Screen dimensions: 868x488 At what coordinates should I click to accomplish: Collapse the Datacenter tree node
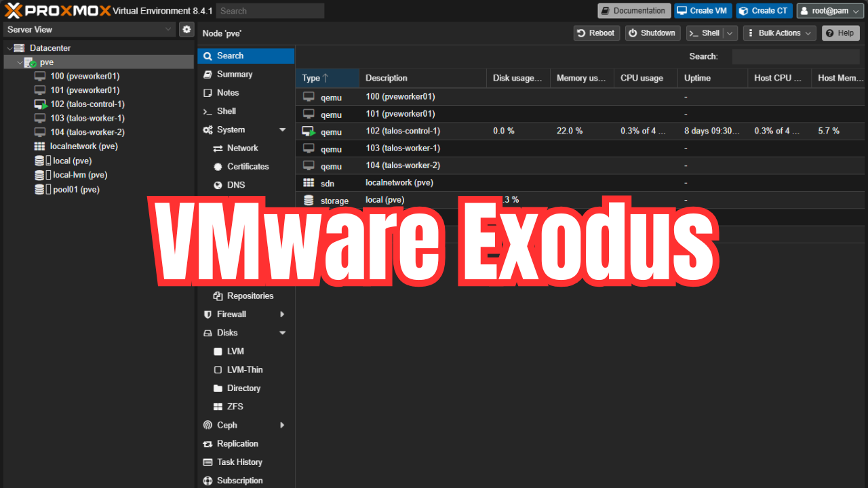[x=9, y=48]
